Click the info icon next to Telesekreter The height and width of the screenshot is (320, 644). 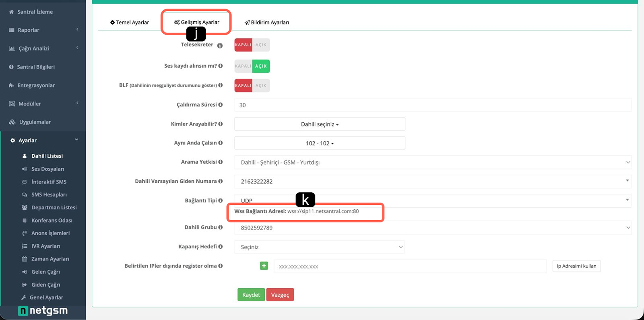(220, 45)
